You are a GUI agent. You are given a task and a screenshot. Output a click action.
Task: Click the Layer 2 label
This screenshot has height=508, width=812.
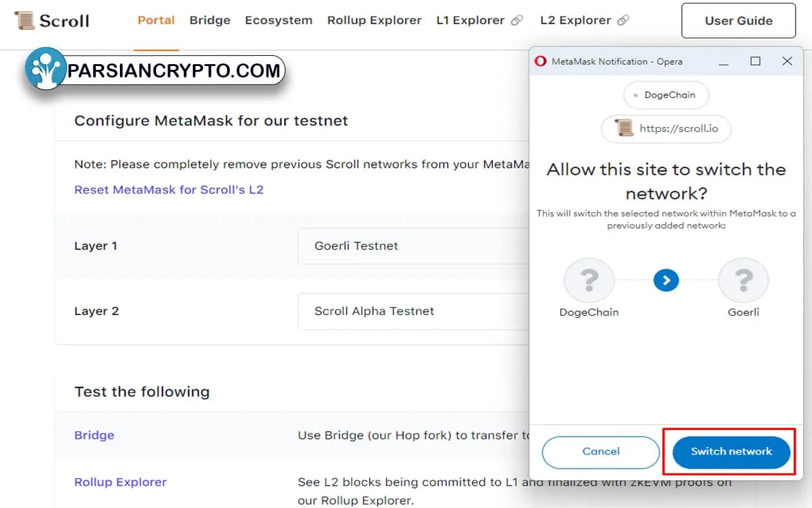(x=96, y=311)
